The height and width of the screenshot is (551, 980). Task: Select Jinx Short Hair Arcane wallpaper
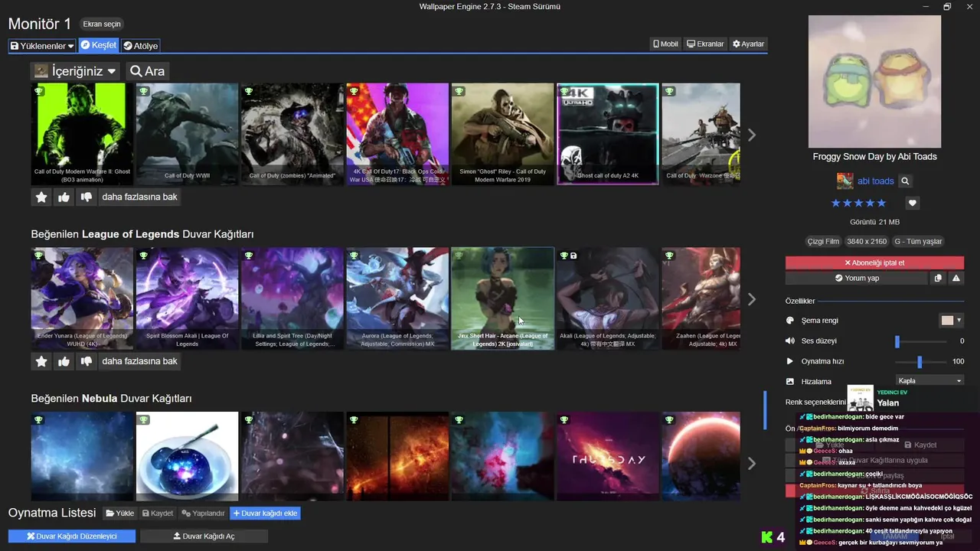tap(502, 298)
